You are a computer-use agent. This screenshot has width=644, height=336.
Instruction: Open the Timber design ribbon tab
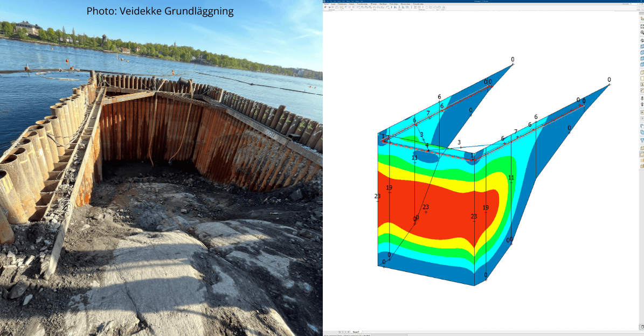(394, 4)
